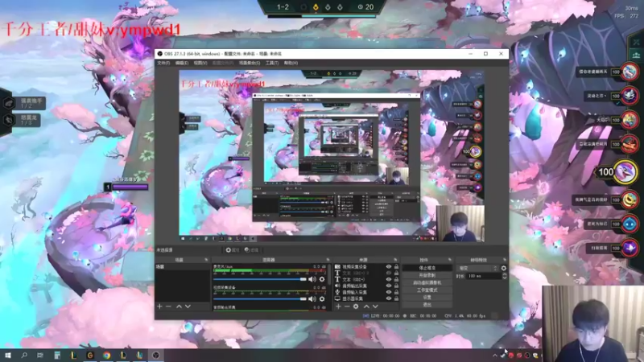Viewport: 644px width, 362px height.
Task: Select the 场景 item in scenes list
Action: 183,267
